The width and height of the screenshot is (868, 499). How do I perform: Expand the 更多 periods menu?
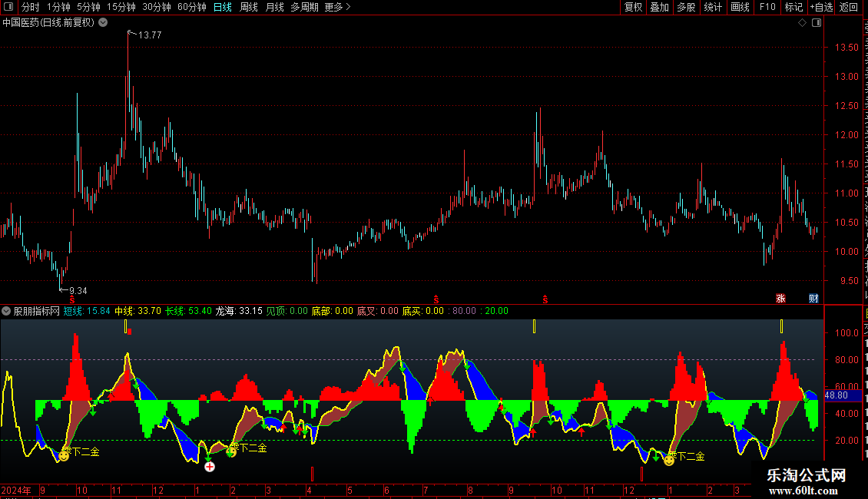tap(338, 7)
